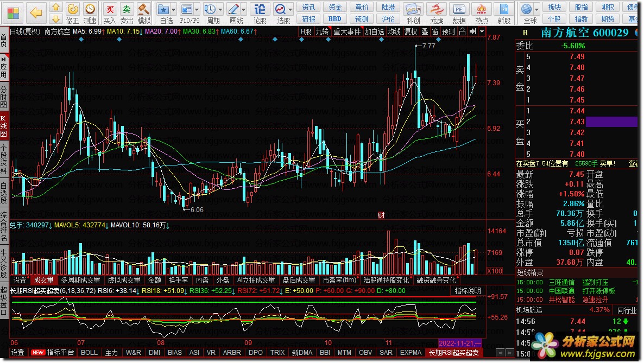644x363 pixels.
Task: Toggle the 九转 indicator
Action: click(322, 31)
